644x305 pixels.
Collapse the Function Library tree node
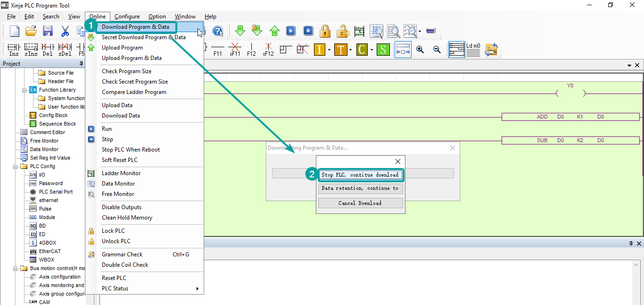point(25,90)
